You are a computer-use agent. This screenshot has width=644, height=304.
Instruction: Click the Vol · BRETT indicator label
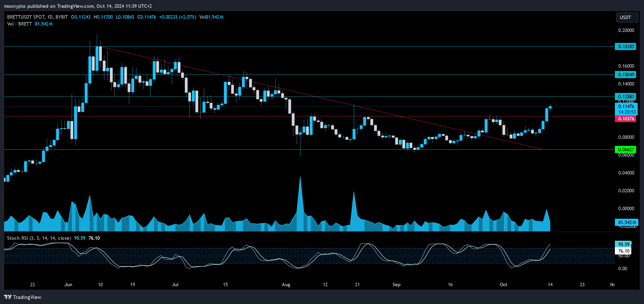19,24
